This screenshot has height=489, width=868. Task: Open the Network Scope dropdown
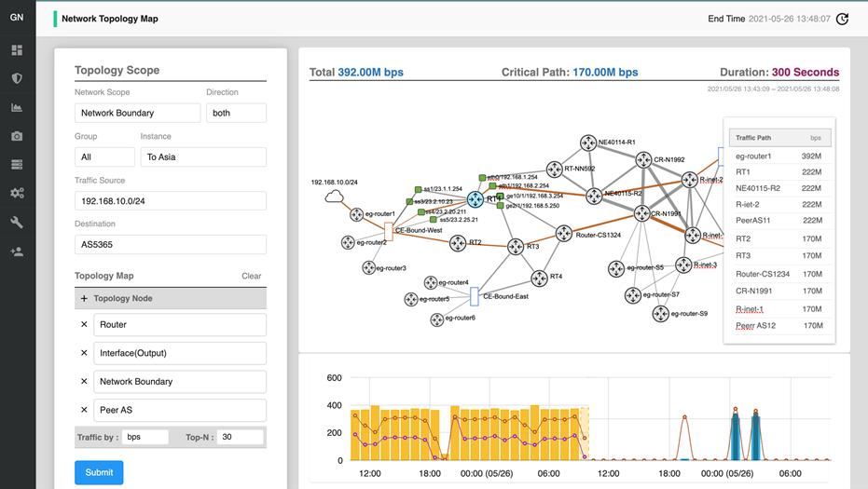pyautogui.click(x=137, y=113)
